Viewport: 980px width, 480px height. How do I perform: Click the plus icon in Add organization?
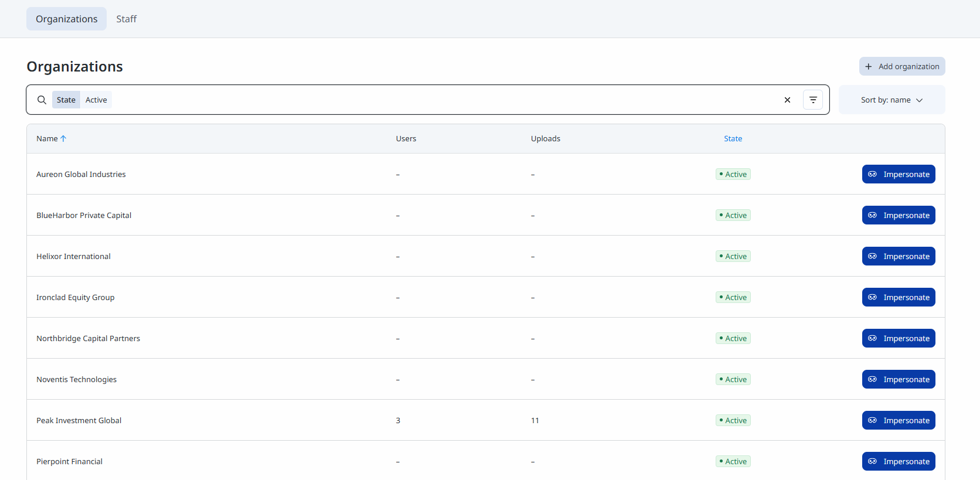click(869, 67)
